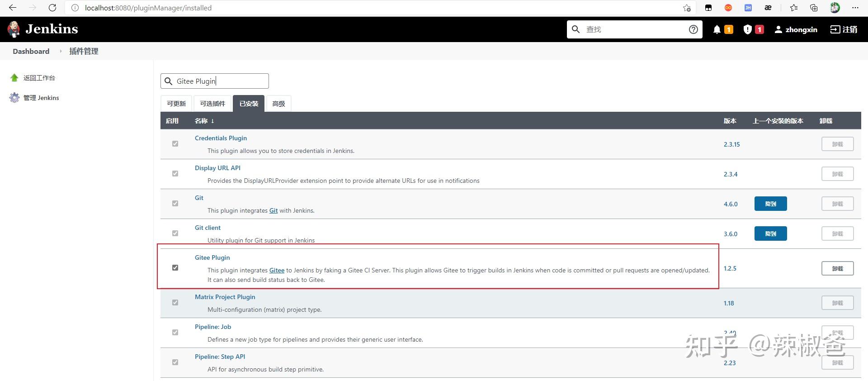
Task: Open the 高级 tab
Action: pos(278,104)
